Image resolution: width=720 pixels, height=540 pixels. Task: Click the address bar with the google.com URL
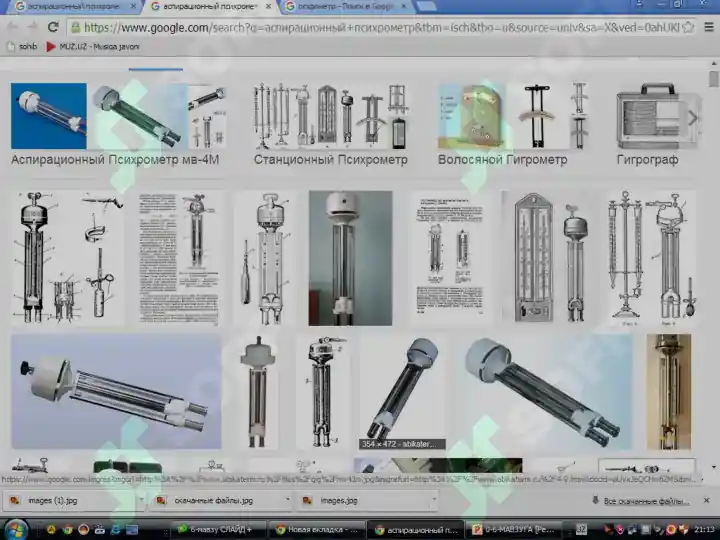click(381, 28)
